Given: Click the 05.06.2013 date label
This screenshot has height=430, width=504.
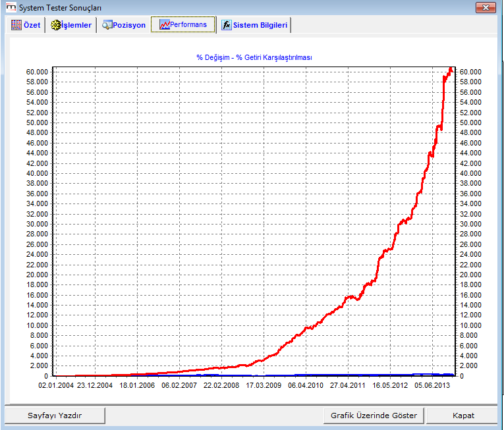Looking at the screenshot, I should [x=432, y=385].
